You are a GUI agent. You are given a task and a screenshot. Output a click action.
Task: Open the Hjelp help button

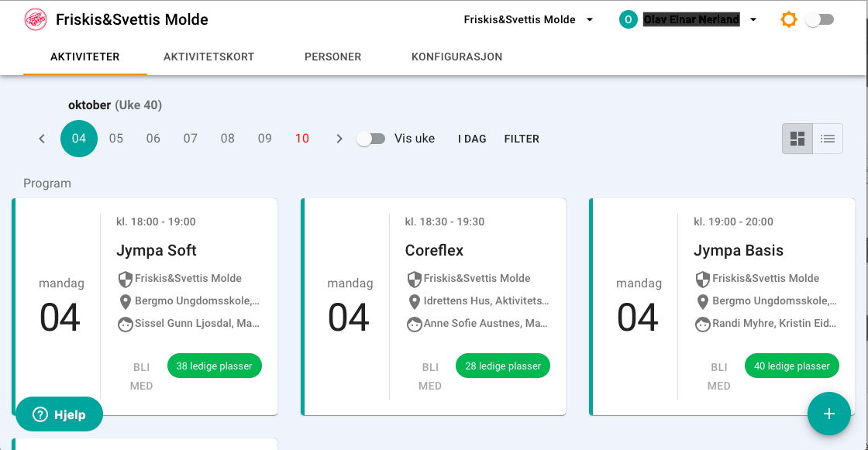pos(59,414)
